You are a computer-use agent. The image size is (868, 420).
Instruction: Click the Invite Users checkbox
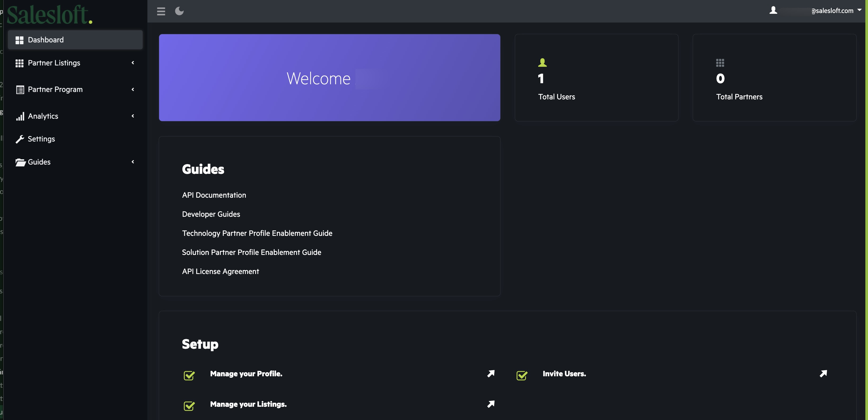tap(521, 375)
